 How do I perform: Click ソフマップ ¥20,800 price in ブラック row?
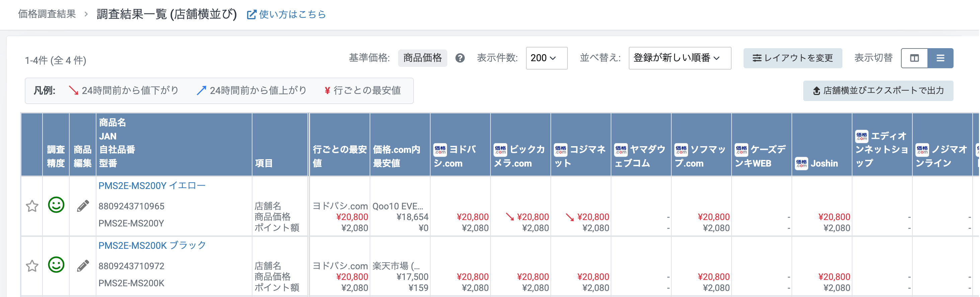tap(714, 277)
